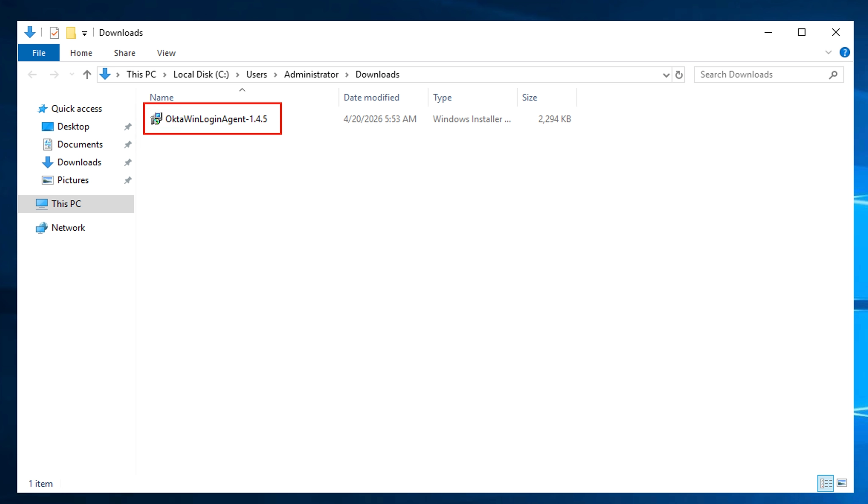Go forward with the Forward arrow
Image resolution: width=868 pixels, height=504 pixels.
pos(54,75)
